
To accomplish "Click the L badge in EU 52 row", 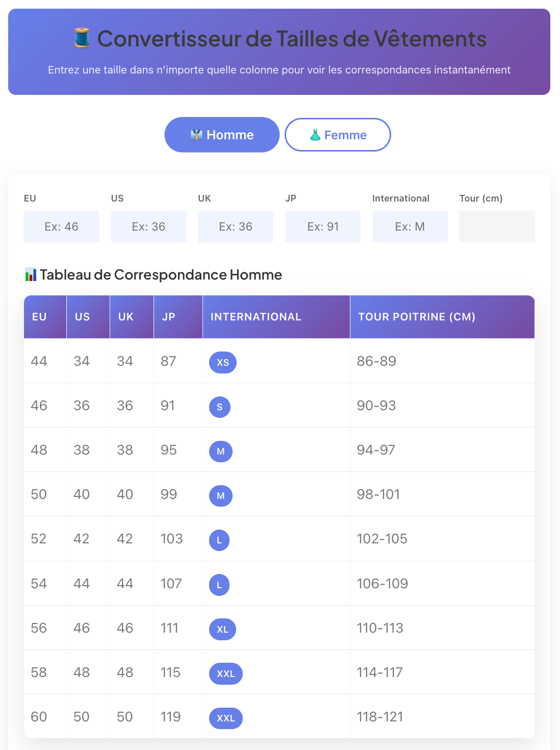I will [219, 540].
